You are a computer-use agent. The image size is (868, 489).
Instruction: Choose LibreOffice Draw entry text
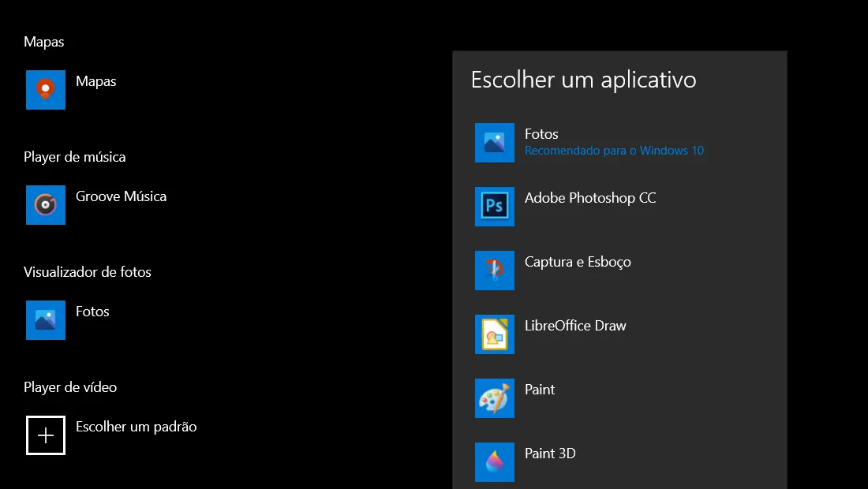pos(575,326)
